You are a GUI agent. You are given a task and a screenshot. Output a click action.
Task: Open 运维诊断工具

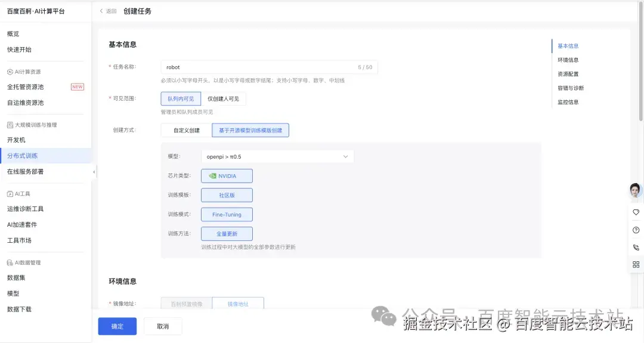(26, 209)
